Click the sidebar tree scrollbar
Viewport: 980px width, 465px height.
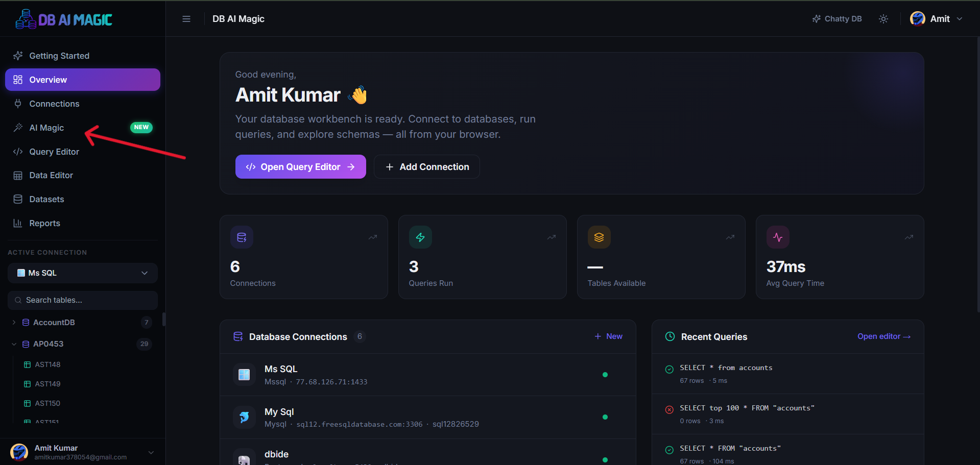tap(163, 319)
